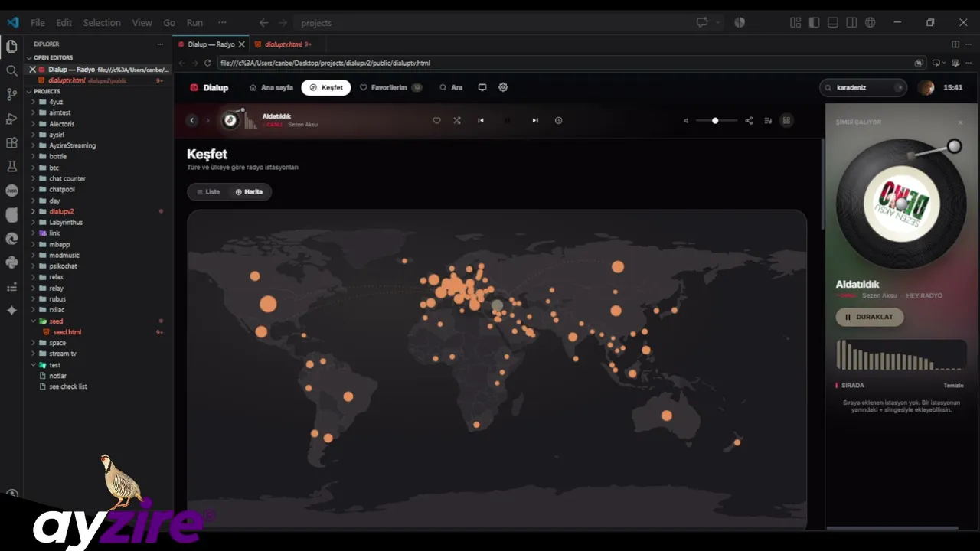The image size is (980, 551).
Task: Open the queue list icon
Action: coord(768,120)
